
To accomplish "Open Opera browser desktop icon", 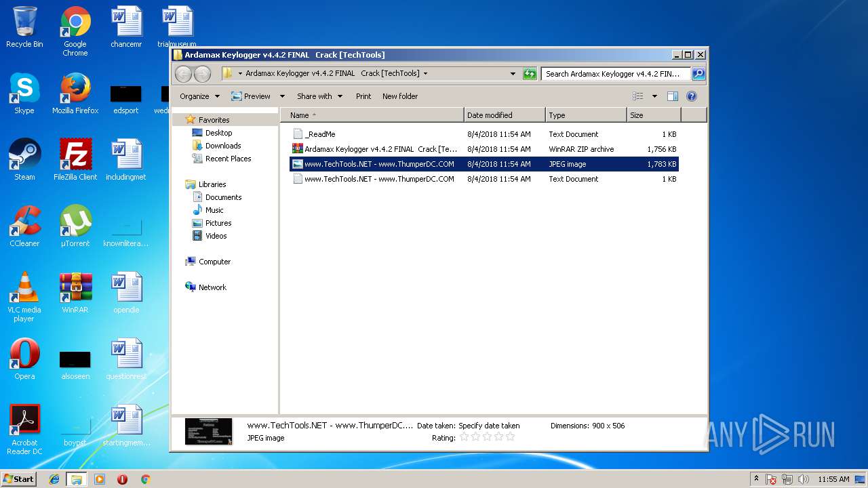I will 24,359.
